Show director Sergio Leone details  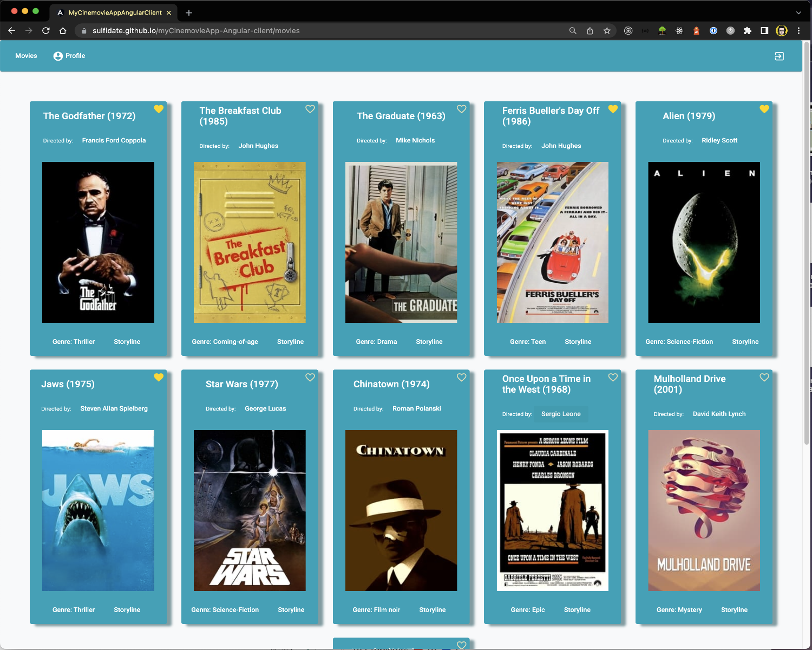coord(561,414)
